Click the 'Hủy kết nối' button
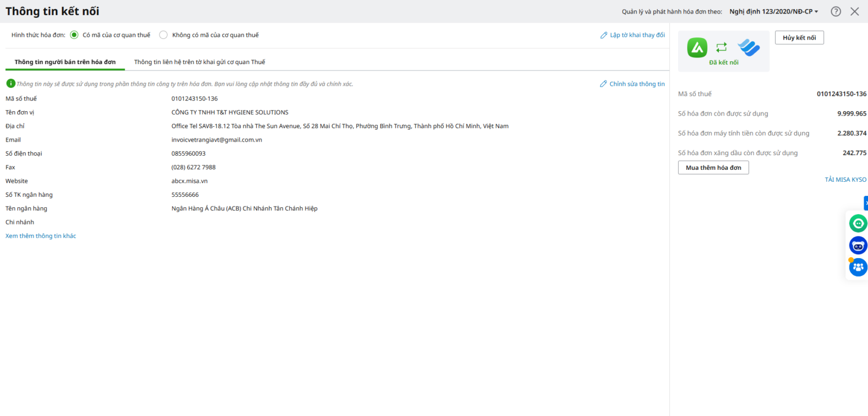 click(x=799, y=37)
